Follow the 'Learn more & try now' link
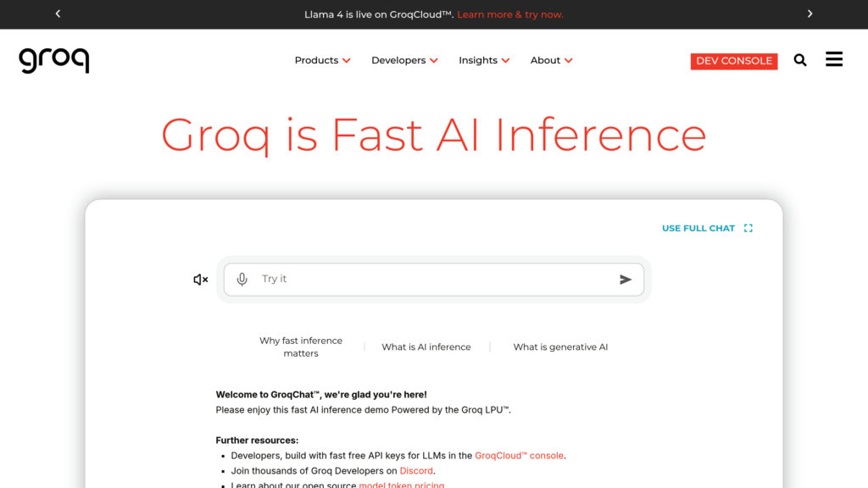The image size is (868, 488). (x=510, y=14)
